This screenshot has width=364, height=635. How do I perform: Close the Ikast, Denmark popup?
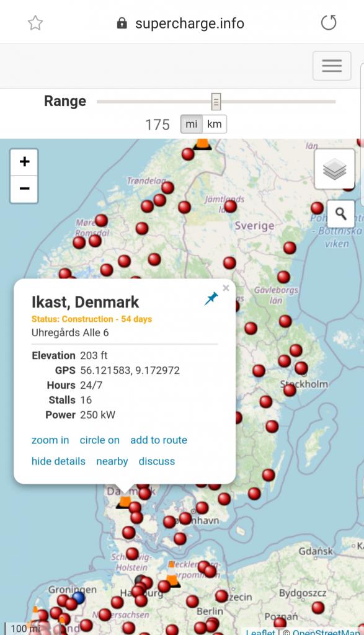click(x=226, y=288)
